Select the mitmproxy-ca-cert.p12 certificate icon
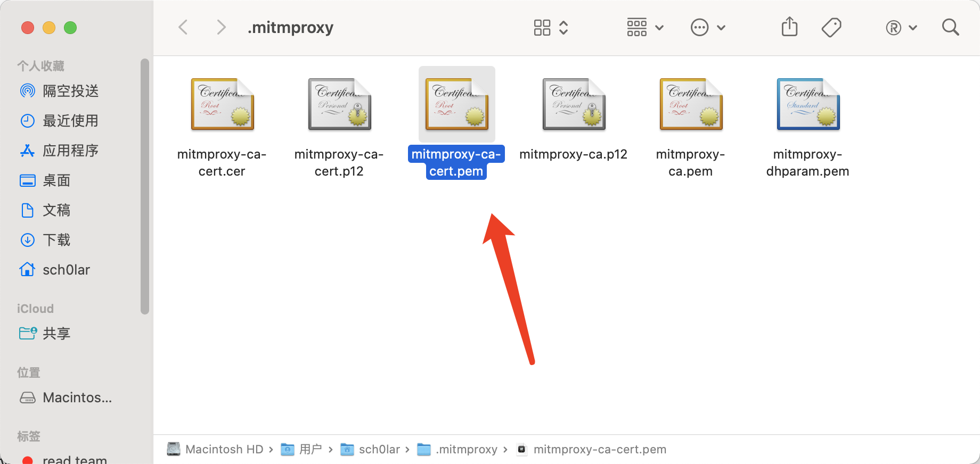The height and width of the screenshot is (464, 980). point(339,104)
